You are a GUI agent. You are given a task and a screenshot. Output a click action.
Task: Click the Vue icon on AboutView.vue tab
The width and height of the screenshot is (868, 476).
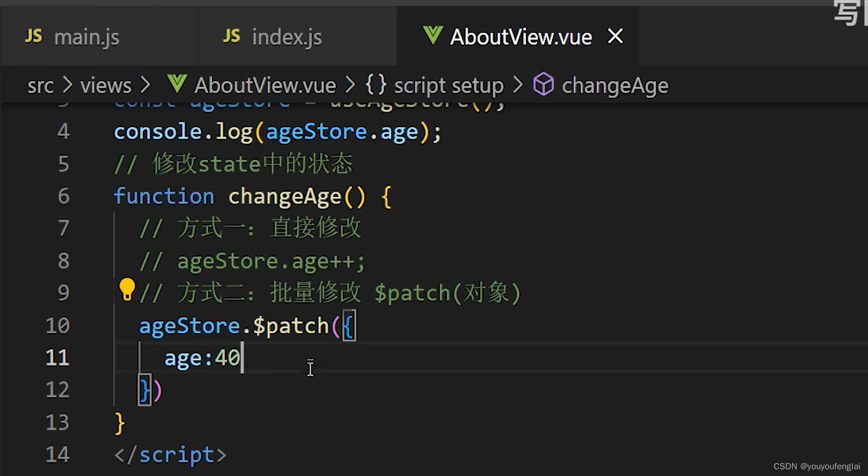[432, 36]
